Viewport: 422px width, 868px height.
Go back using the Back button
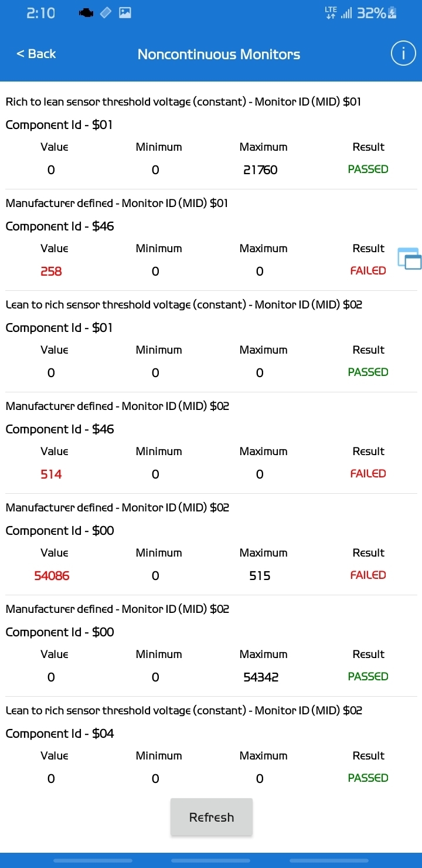[36, 54]
